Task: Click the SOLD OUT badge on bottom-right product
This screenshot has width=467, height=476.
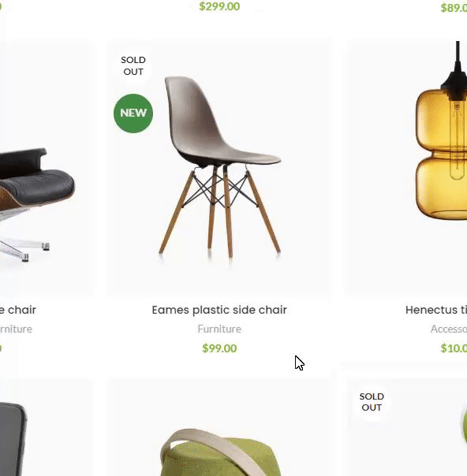Action: [372, 402]
